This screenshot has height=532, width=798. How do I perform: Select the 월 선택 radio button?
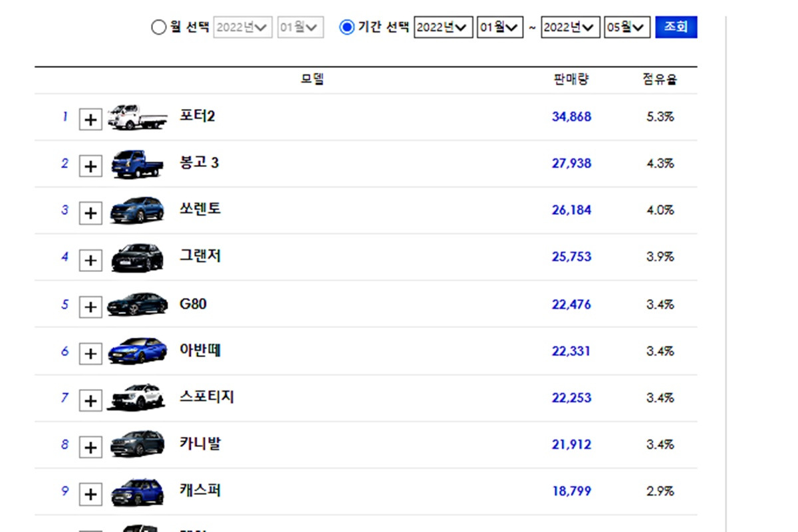[158, 28]
